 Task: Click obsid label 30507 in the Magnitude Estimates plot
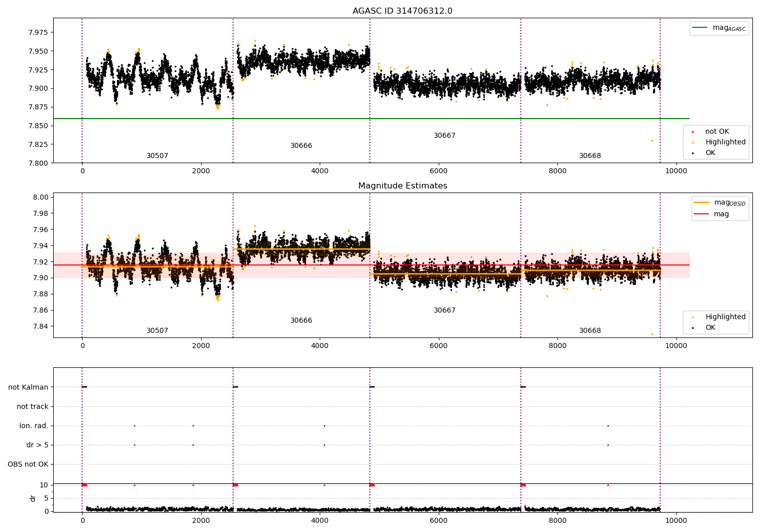coord(157,331)
